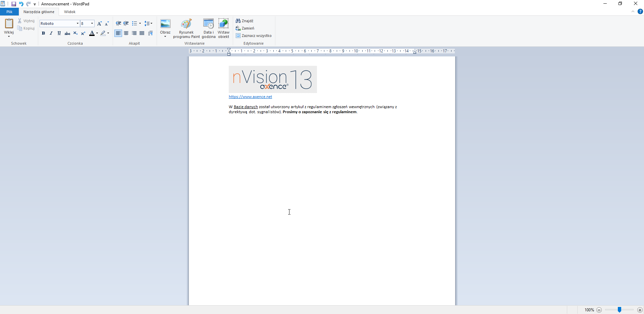Open the Zamień (Replace) tool
644x314 pixels.
tap(246, 28)
